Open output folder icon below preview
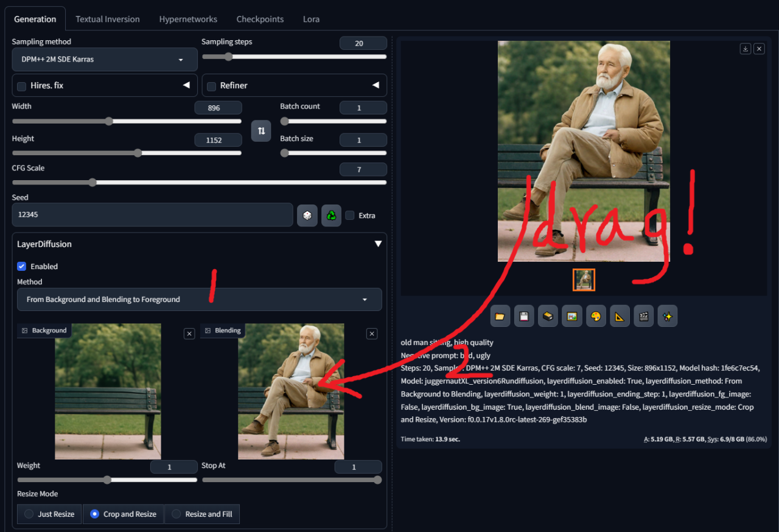 click(x=500, y=317)
